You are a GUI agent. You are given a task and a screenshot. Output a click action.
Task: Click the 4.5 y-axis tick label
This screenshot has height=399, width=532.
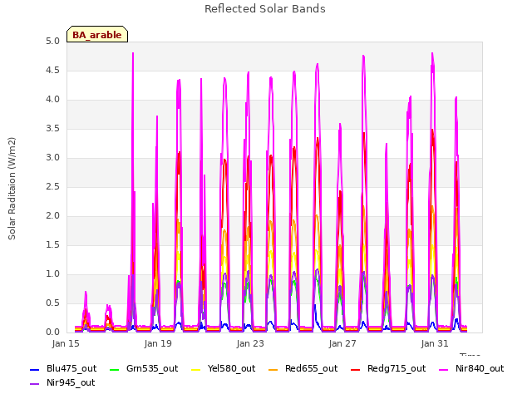pyautogui.click(x=52, y=71)
